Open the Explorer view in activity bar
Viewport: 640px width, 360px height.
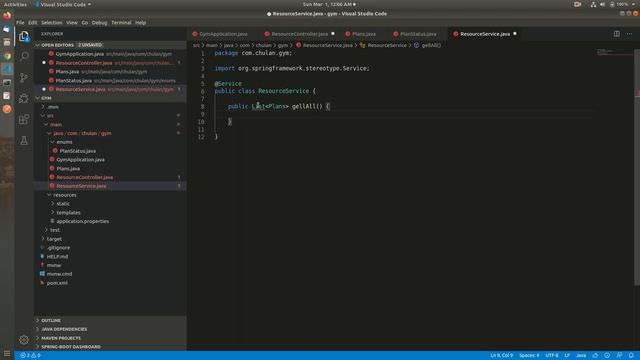pyautogui.click(x=24, y=36)
